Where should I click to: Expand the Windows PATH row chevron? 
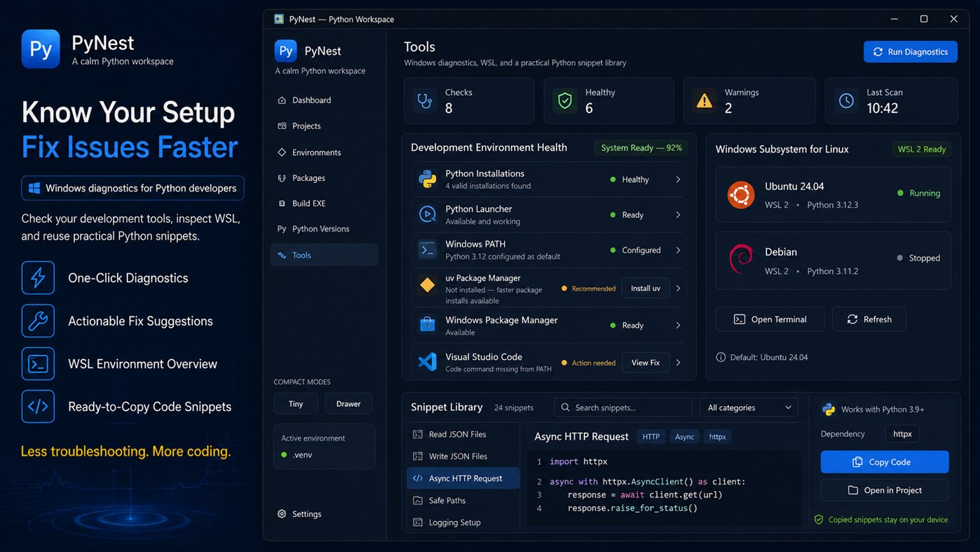point(678,250)
